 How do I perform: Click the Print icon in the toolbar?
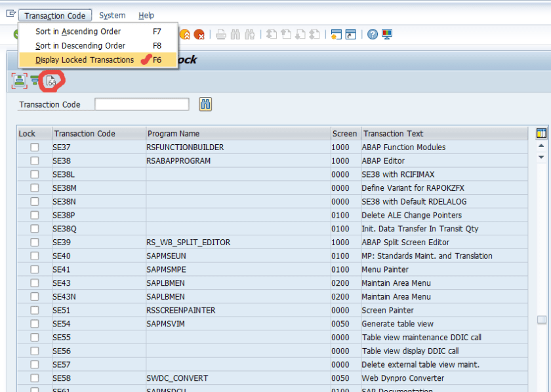tap(221, 35)
